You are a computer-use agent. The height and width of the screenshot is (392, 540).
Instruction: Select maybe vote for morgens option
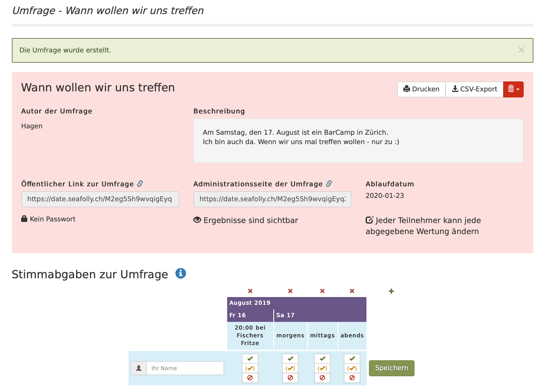pos(290,368)
